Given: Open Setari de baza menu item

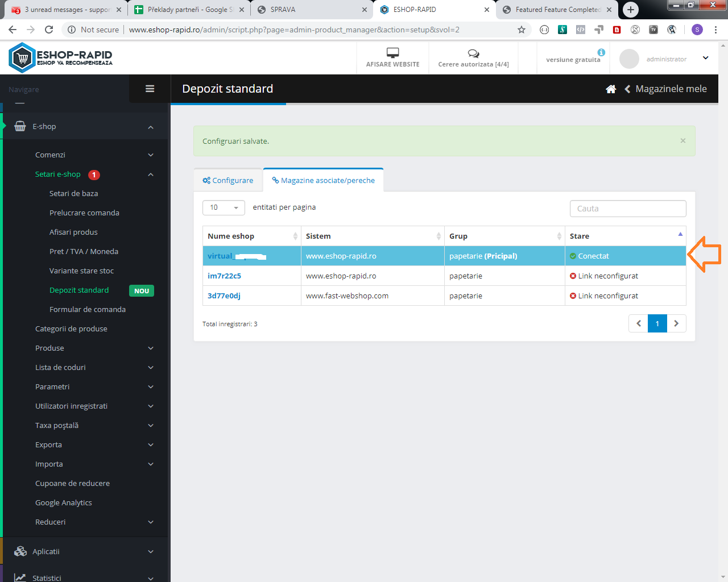Looking at the screenshot, I should (x=74, y=193).
